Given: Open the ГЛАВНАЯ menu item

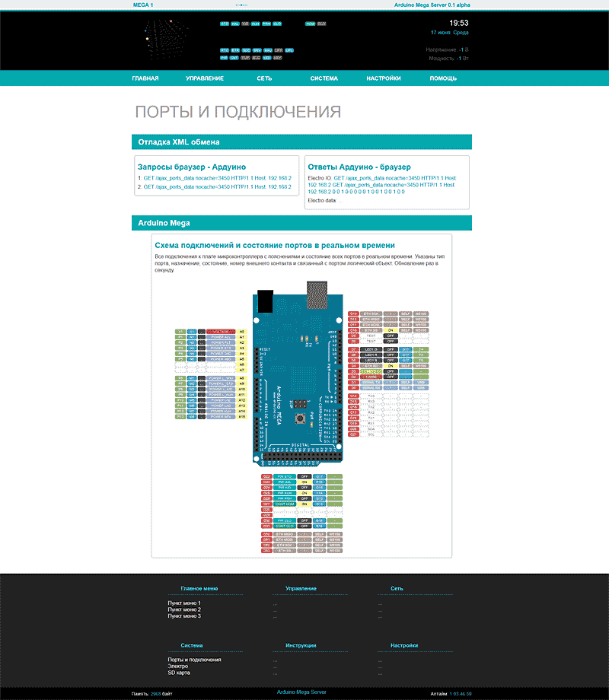Looking at the screenshot, I should tap(145, 78).
